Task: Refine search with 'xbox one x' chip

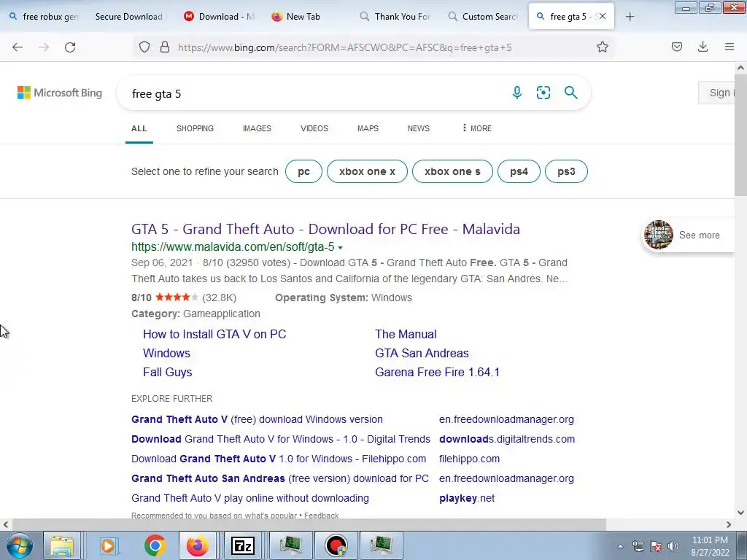Action: click(x=368, y=171)
